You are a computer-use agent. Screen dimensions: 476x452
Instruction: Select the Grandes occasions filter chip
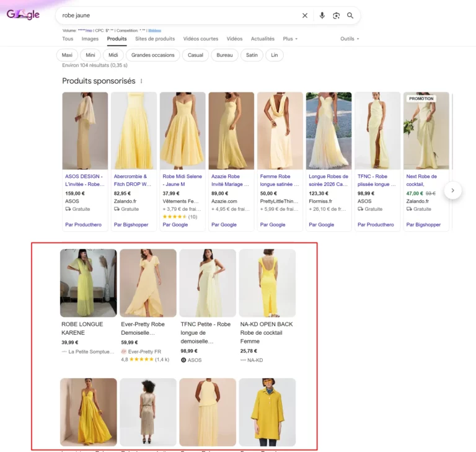[x=153, y=55]
